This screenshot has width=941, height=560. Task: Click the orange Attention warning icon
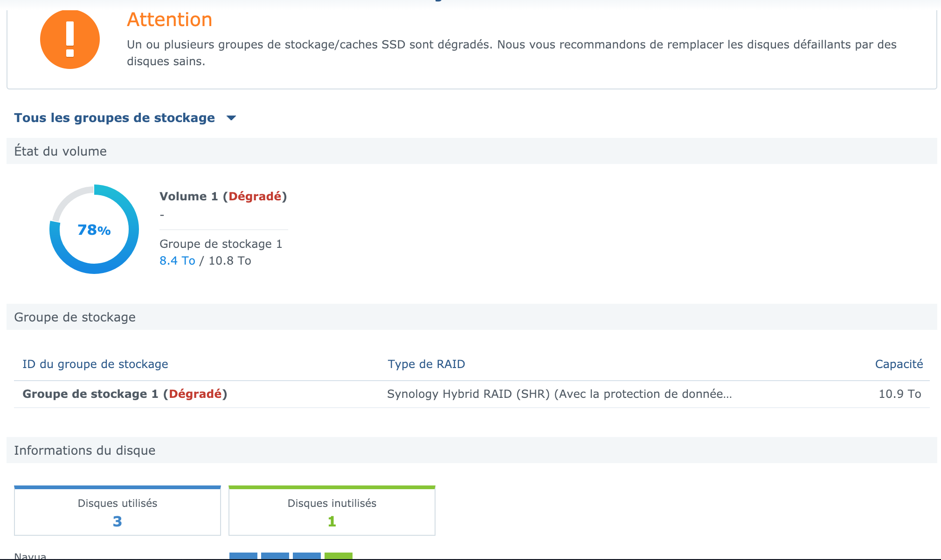[70, 40]
